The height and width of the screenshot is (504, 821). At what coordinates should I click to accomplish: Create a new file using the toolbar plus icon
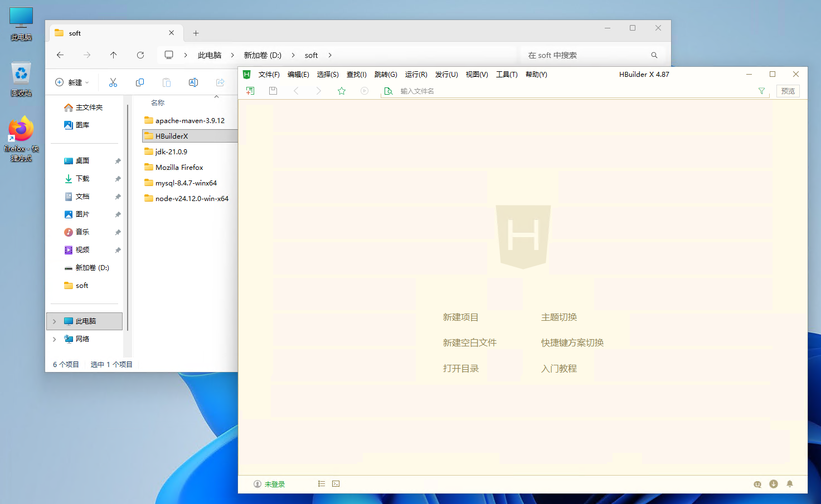pyautogui.click(x=250, y=90)
